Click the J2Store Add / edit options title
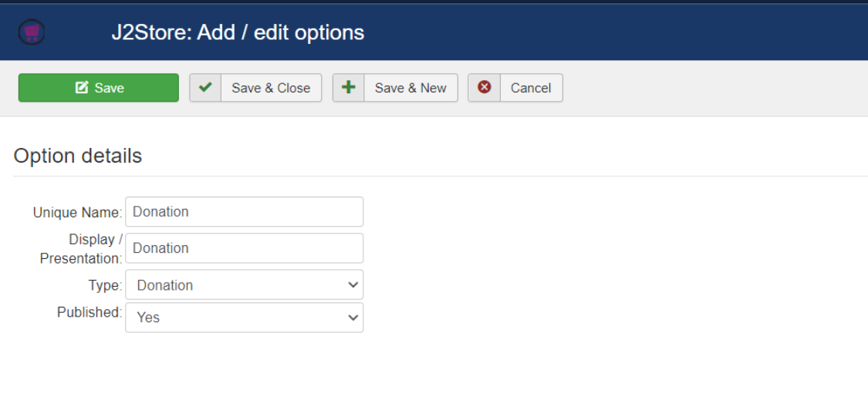Image resolution: width=868 pixels, height=417 pixels. click(x=238, y=32)
